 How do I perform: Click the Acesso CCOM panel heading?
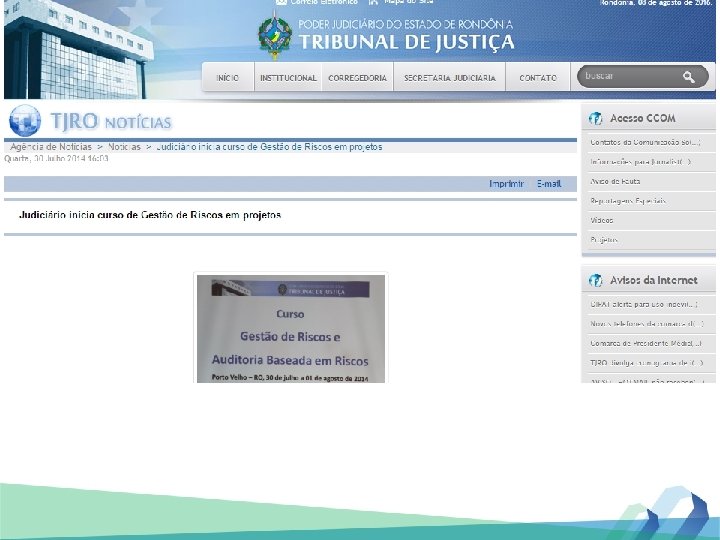[x=643, y=118]
